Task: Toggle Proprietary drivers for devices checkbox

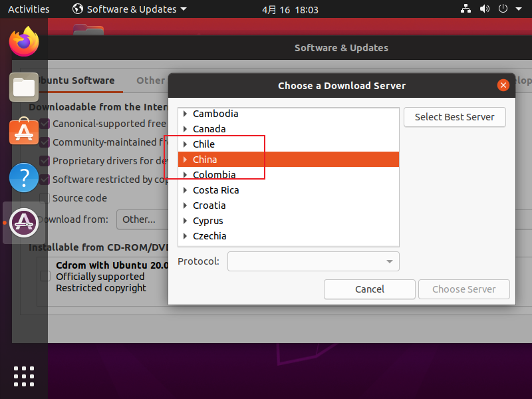Action: pyautogui.click(x=45, y=161)
